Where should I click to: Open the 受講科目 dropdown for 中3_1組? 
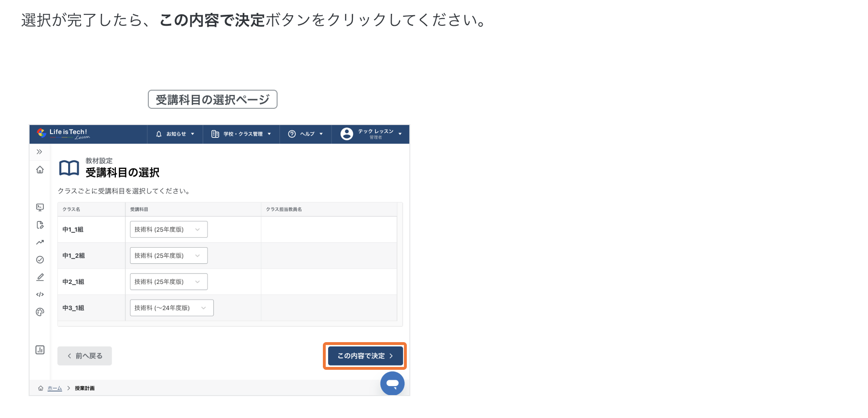[x=171, y=308]
